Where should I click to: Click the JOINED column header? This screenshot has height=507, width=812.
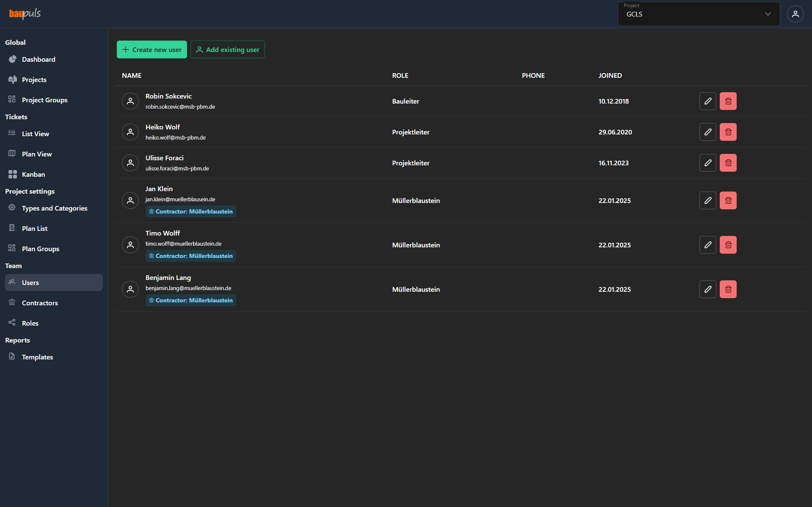coord(610,75)
